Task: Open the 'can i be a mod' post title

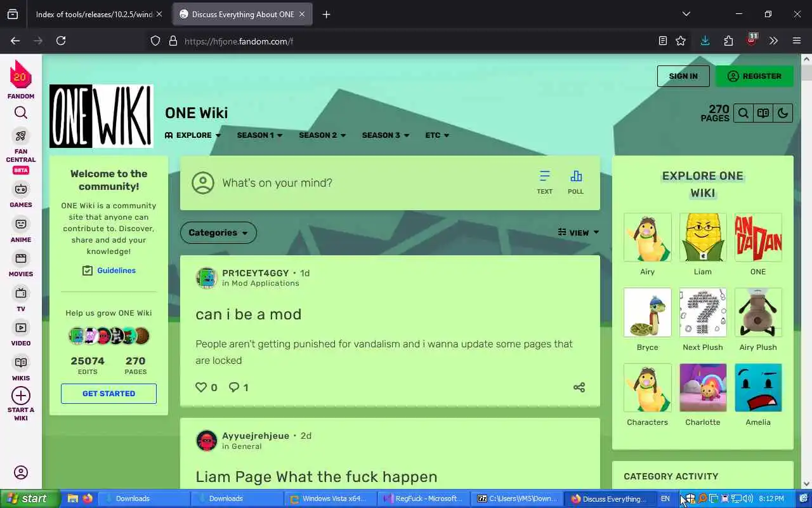Action: [x=249, y=314]
